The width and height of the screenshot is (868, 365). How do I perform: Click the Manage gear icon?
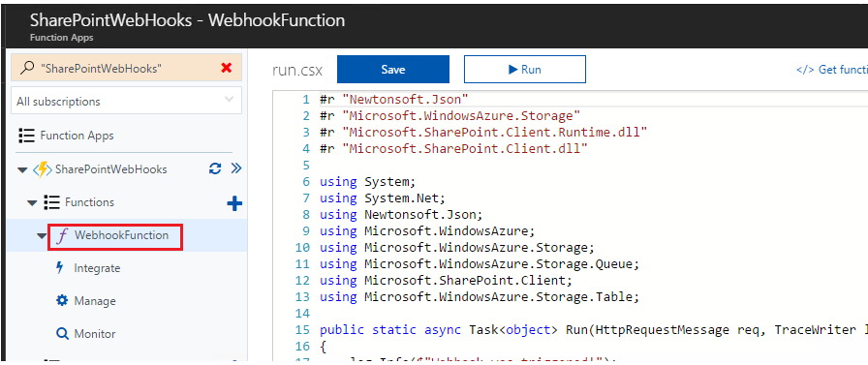[62, 301]
